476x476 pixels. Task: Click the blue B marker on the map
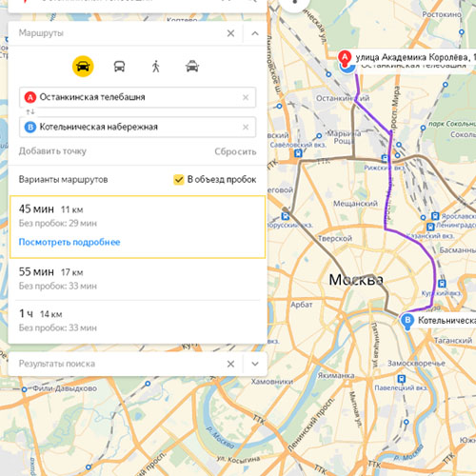[x=407, y=321]
